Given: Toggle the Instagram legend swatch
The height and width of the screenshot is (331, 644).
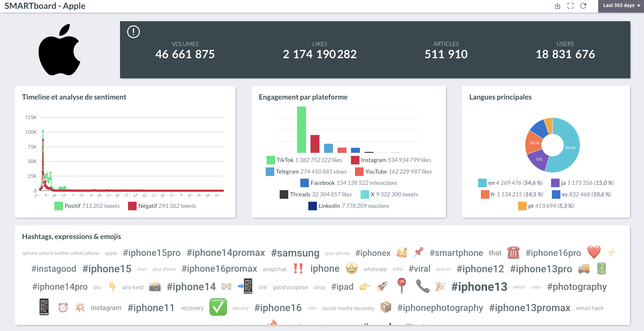Looking at the screenshot, I should point(355,160).
